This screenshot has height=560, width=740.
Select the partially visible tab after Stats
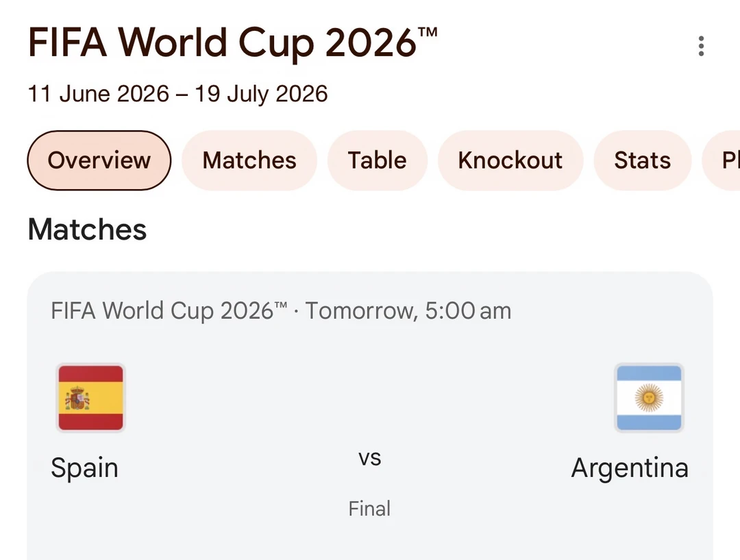click(722, 160)
